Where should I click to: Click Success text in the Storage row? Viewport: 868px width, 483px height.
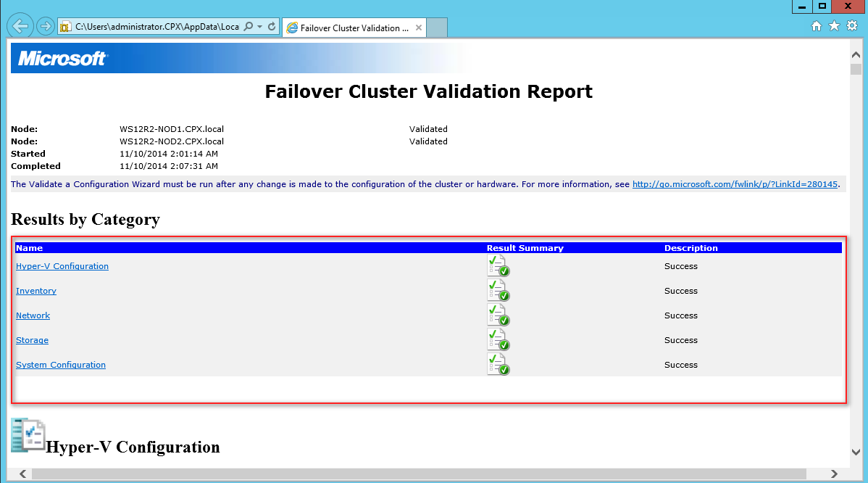click(x=681, y=340)
